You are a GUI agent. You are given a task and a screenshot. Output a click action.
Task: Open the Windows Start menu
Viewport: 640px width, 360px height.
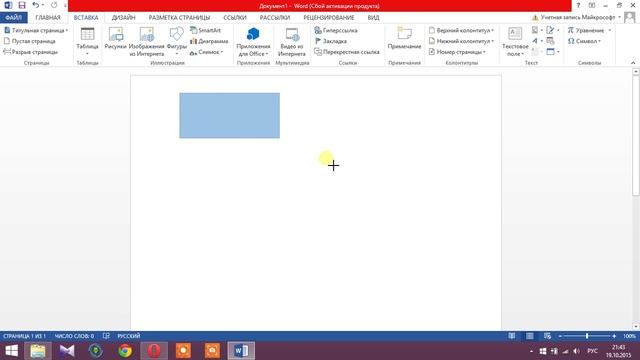11,351
